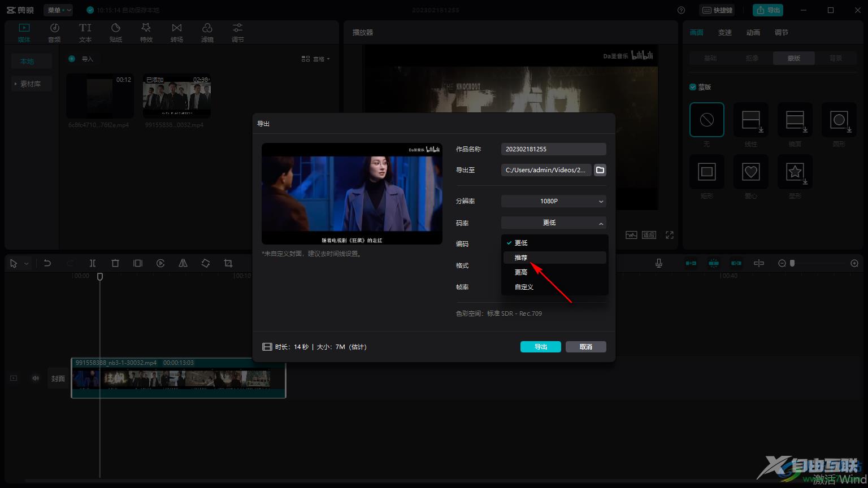The width and height of the screenshot is (868, 488).
Task: Open the 文本 text panel
Action: click(85, 33)
